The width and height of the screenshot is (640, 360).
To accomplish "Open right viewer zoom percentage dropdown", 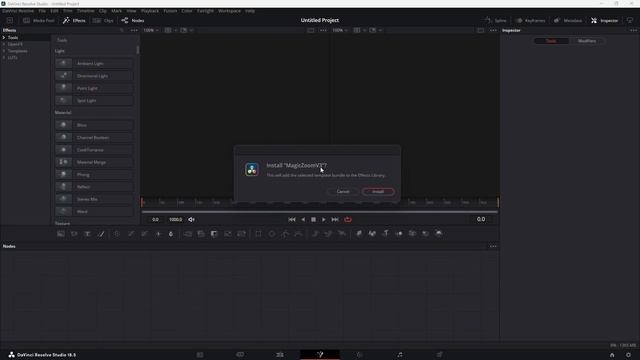I will pos(340,30).
